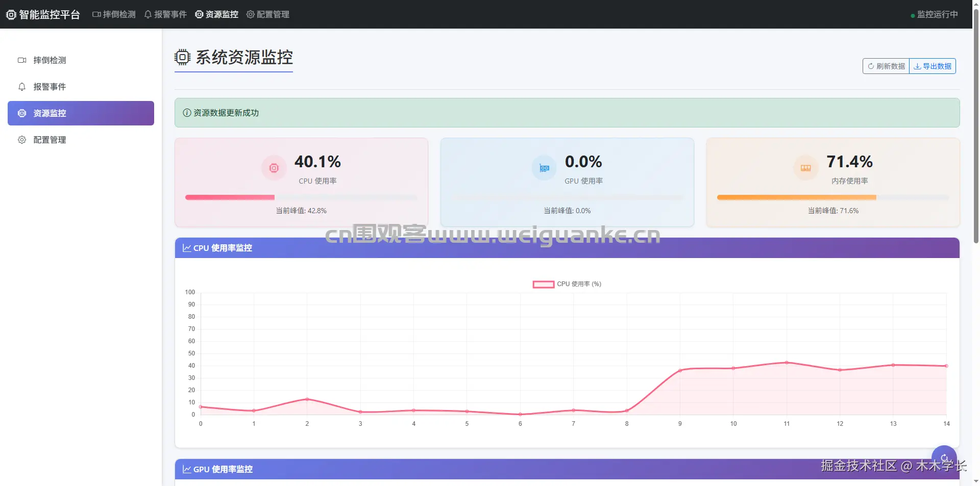Viewport: 980px width, 486px height.
Task: Click the page's vertical scrollbar thumb
Action: click(976, 125)
